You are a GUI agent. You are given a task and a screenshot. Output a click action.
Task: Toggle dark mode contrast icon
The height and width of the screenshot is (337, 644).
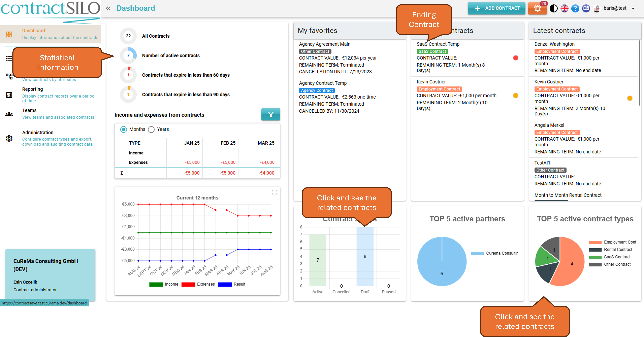tap(554, 8)
